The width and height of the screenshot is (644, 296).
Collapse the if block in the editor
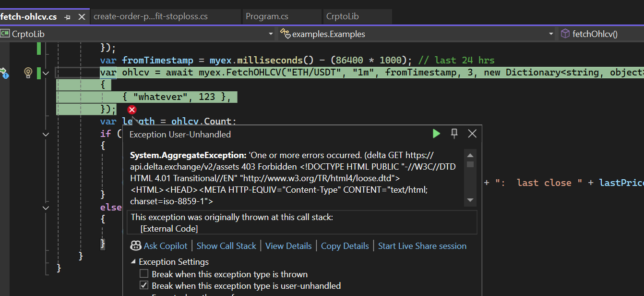(x=46, y=134)
